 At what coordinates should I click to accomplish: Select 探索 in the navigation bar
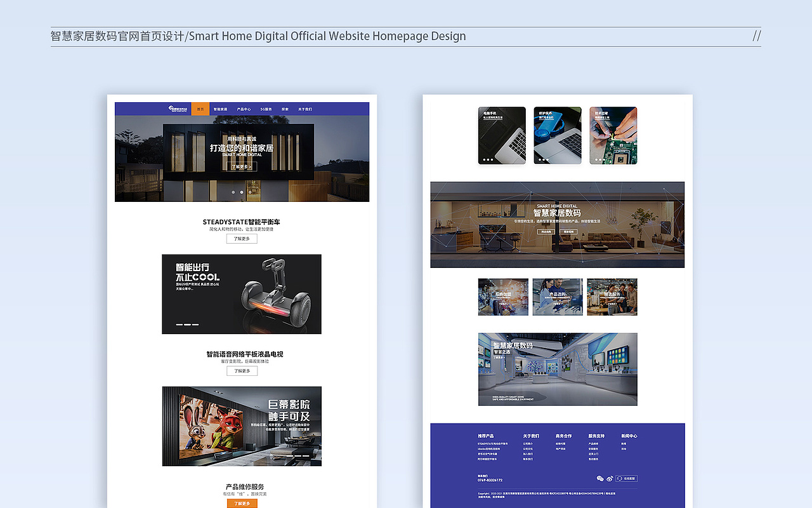click(285, 109)
